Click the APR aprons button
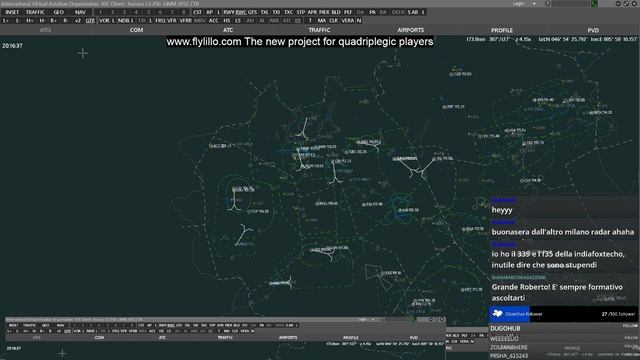 click(x=313, y=12)
